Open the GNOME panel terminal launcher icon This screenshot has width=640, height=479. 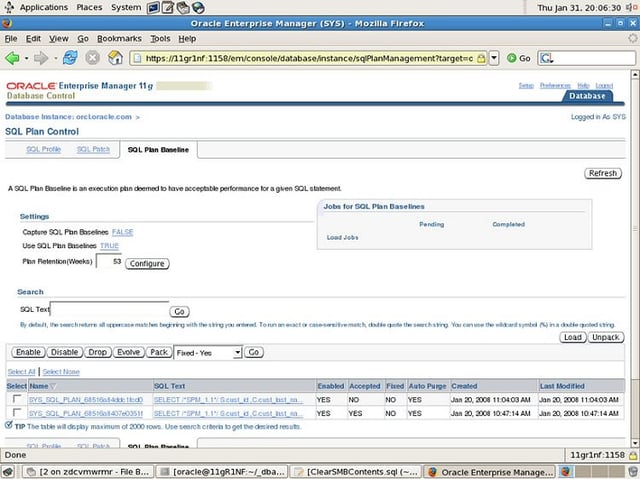153,7
